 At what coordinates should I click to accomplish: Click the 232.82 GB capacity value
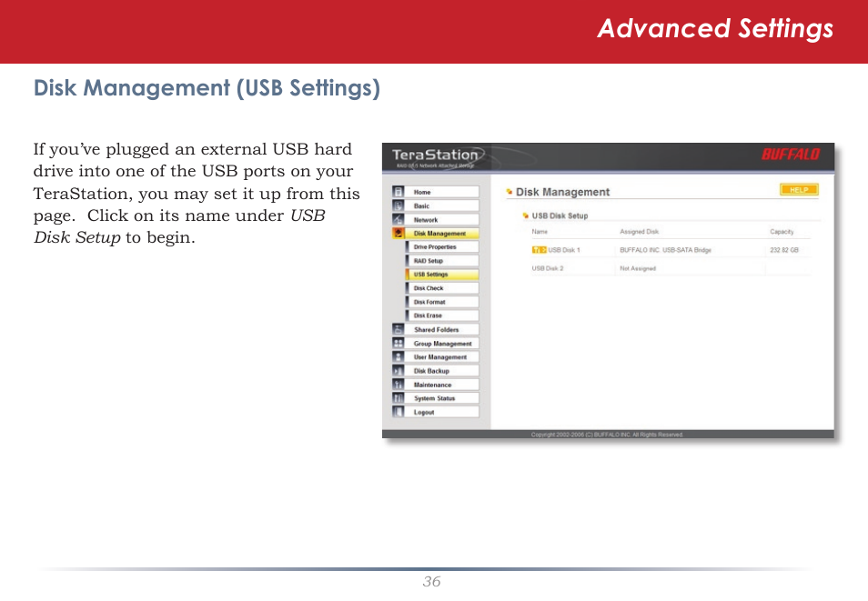pos(784,250)
